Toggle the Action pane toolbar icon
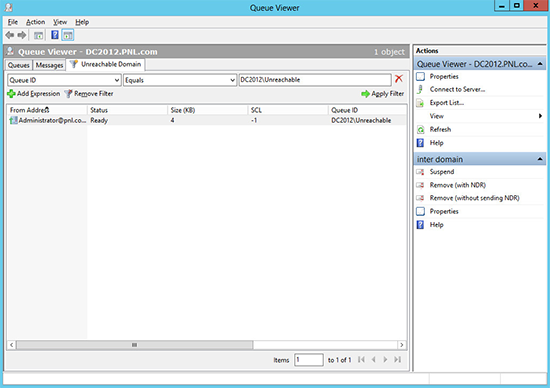Screen dimensions: 550x388 [68, 35]
